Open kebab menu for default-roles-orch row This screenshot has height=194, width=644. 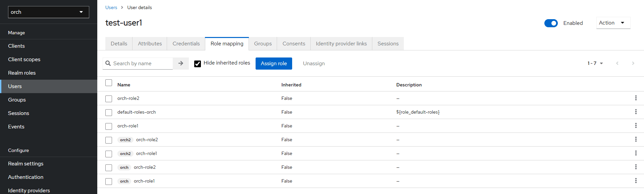coord(636,112)
